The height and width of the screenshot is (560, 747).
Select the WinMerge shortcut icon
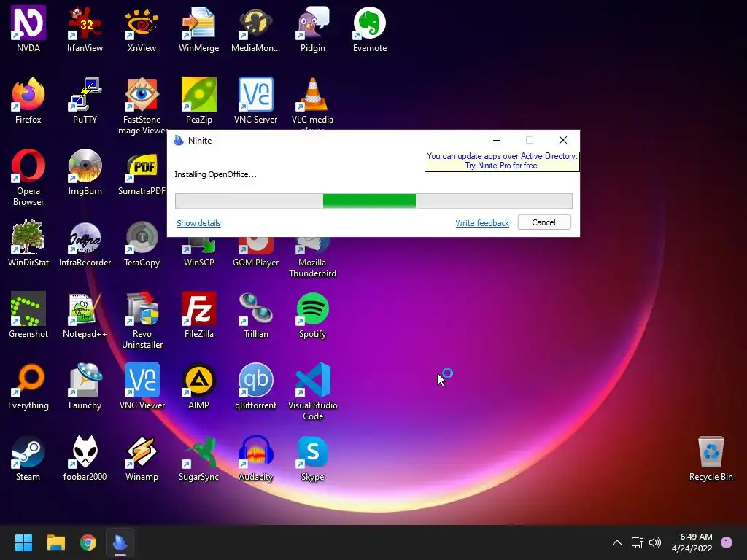tap(198, 23)
